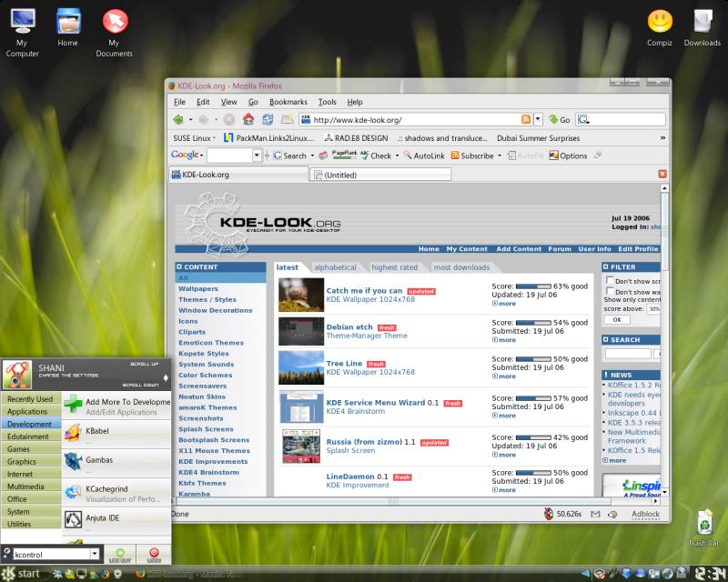Click Google toolbar Search button
This screenshot has height=582, width=728.
(x=289, y=156)
